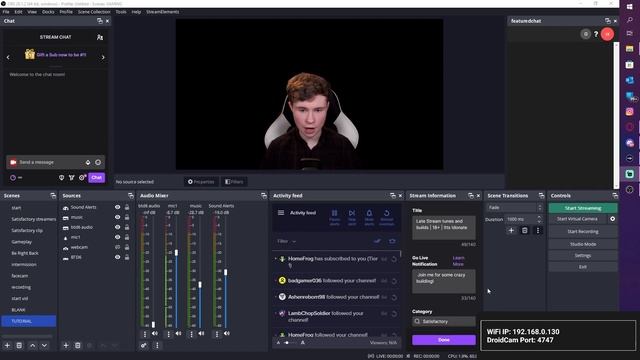Toggle lock on the webcam source

tap(127, 247)
